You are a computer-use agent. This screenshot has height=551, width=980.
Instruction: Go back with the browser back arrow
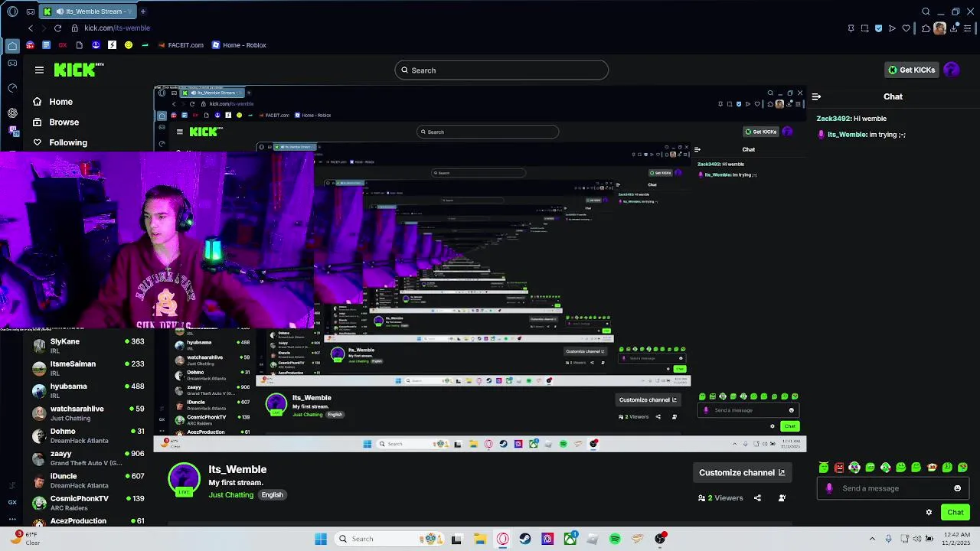[31, 28]
